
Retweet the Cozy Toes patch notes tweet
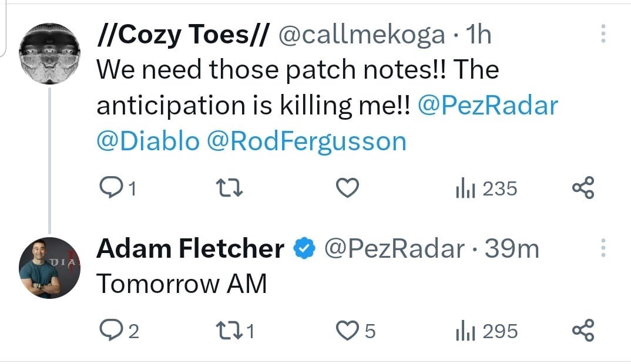pos(226,188)
